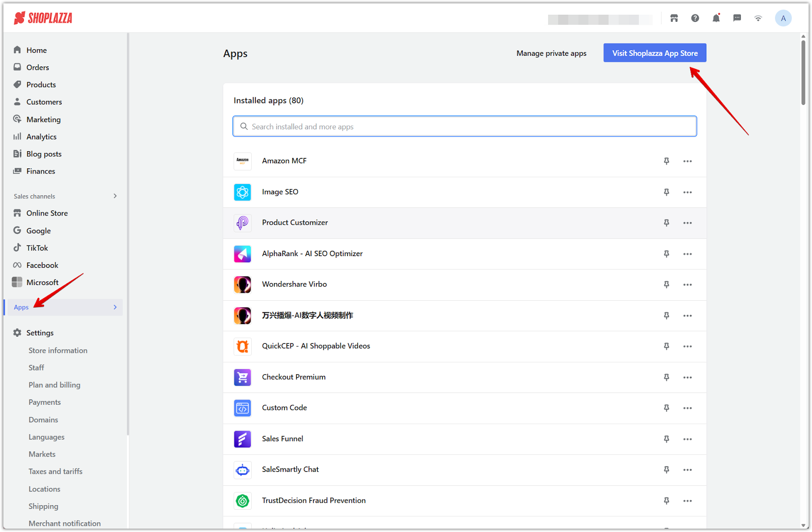
Task: Open the Sales Funnel app icon
Action: pyautogui.click(x=243, y=439)
